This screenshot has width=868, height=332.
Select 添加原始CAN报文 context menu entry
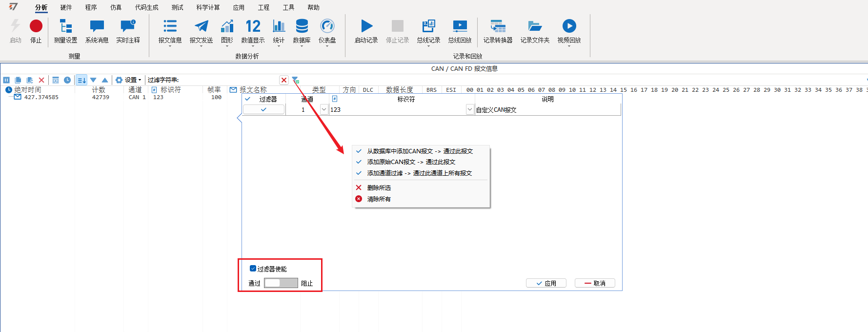(411, 162)
